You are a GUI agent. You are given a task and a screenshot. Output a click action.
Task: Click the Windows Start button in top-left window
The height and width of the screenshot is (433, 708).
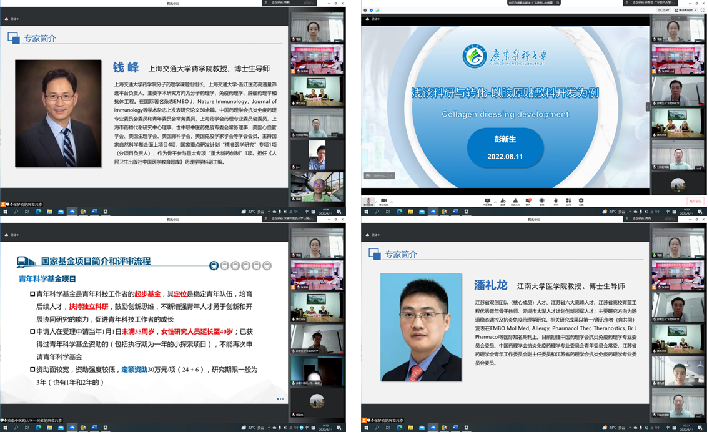point(5,213)
